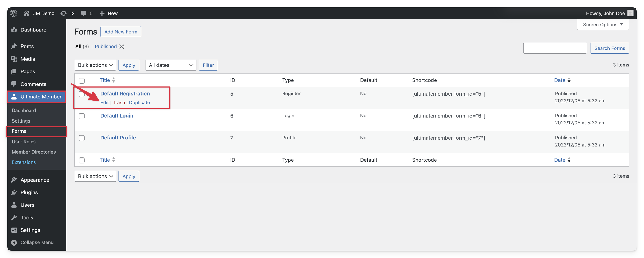Click the updates icon showing 12
The width and height of the screenshot is (644, 258).
tap(64, 13)
